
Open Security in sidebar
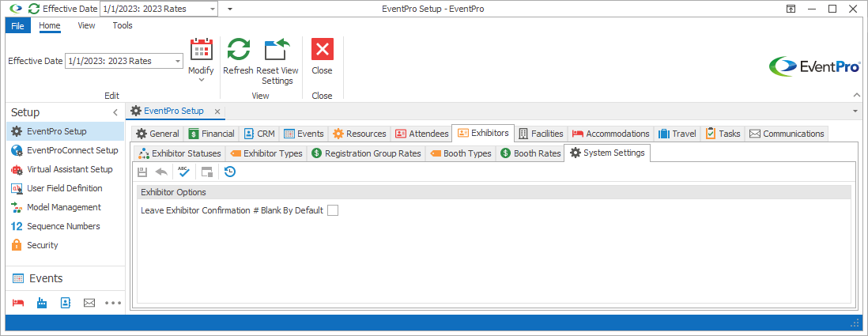click(x=65, y=244)
